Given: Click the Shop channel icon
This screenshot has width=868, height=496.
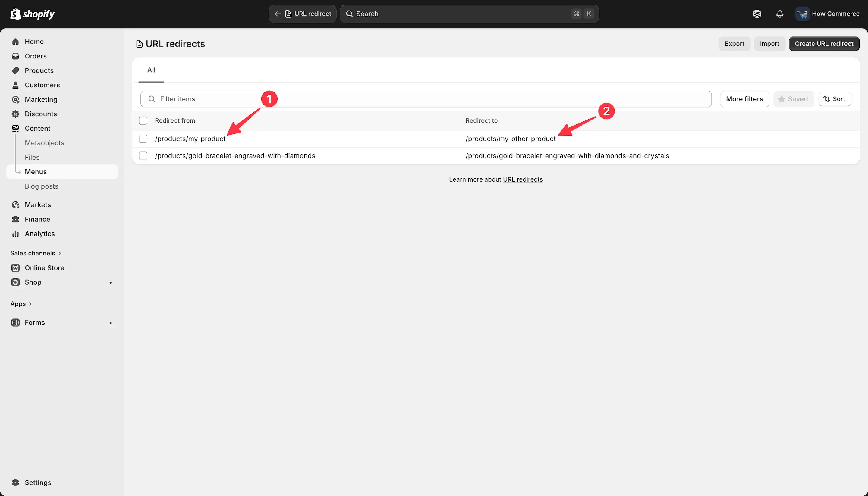Looking at the screenshot, I should 15,282.
